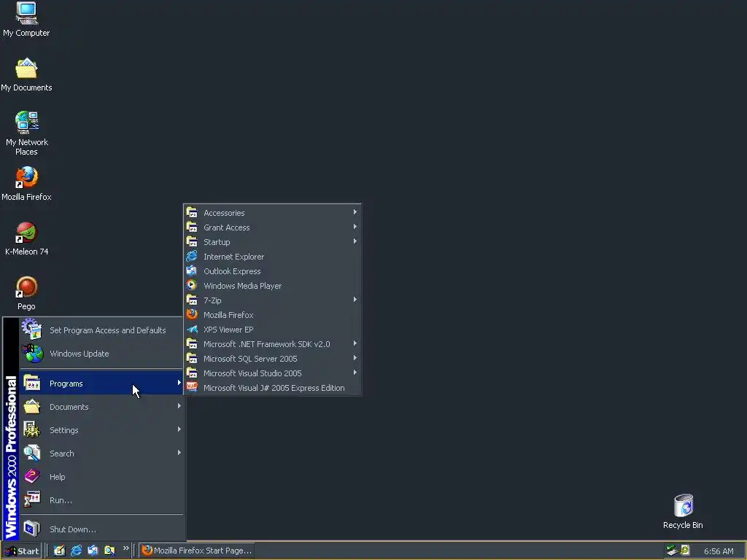Image resolution: width=747 pixels, height=560 pixels.
Task: Expand the Grant Access submenu arrow
Action: click(355, 227)
